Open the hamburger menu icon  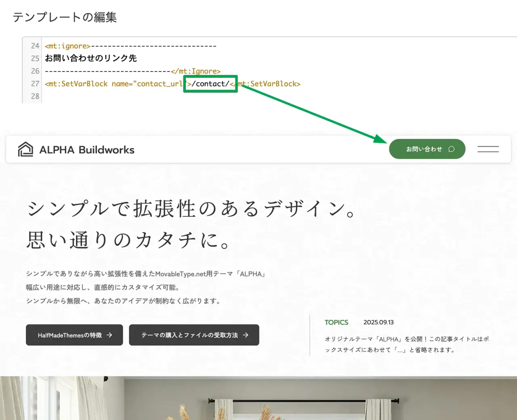488,149
